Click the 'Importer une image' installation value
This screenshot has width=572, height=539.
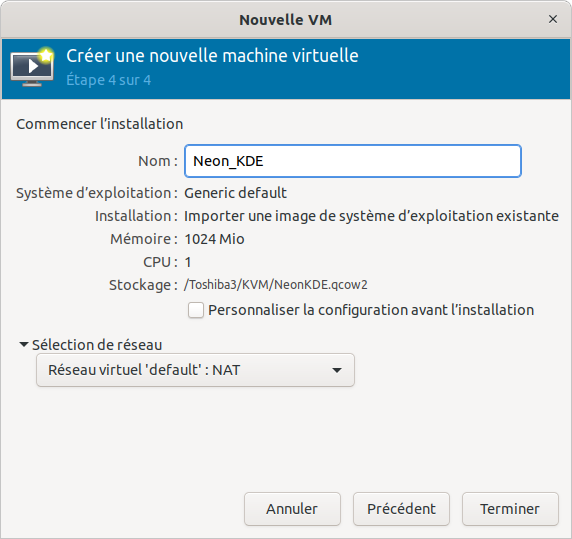coord(371,216)
